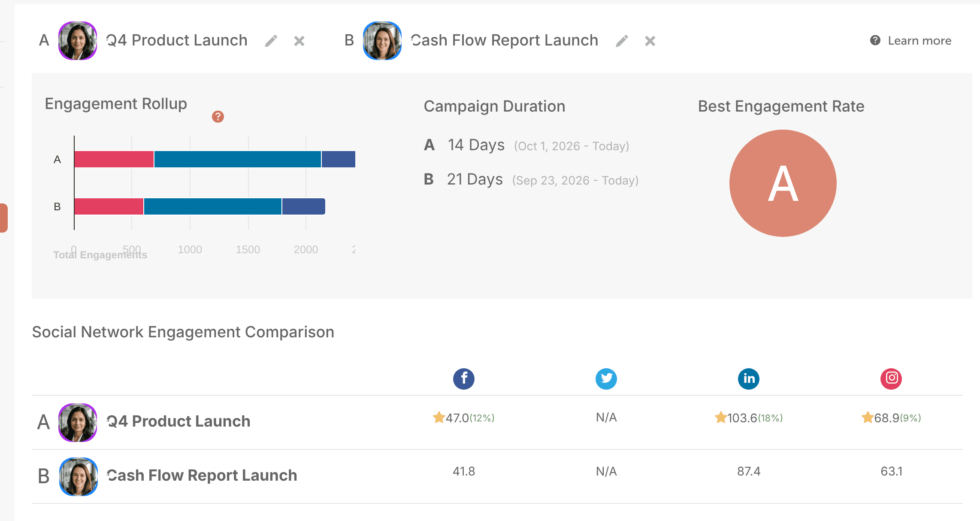Click the dark blue segment of bar A
Viewport: 980px width, 521px height.
(339, 159)
